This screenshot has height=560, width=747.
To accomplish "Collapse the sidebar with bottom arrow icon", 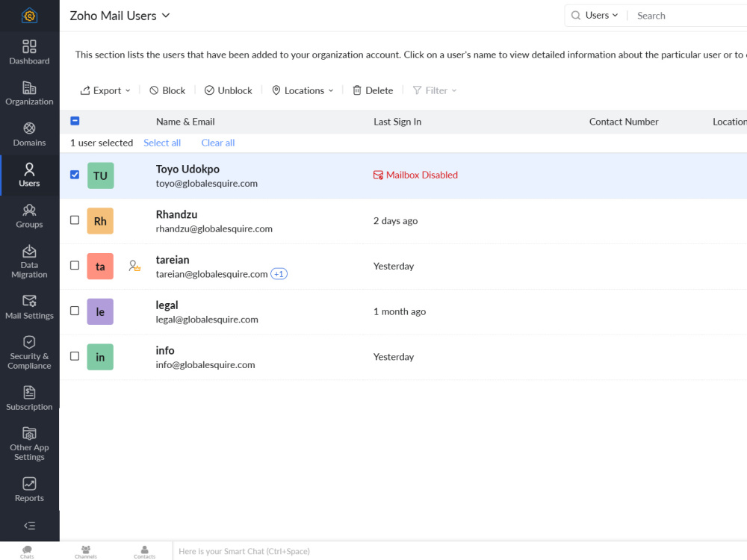I will pos(29,526).
